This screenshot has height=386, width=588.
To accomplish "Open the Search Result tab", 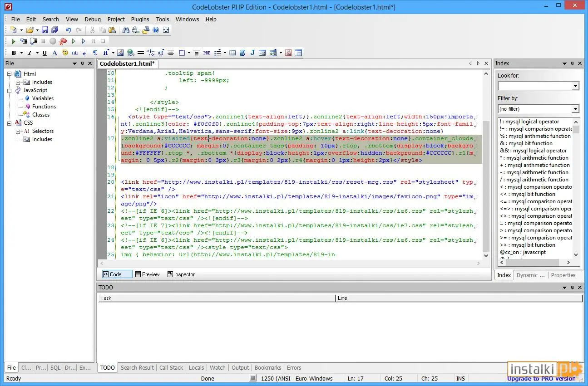I will point(137,367).
